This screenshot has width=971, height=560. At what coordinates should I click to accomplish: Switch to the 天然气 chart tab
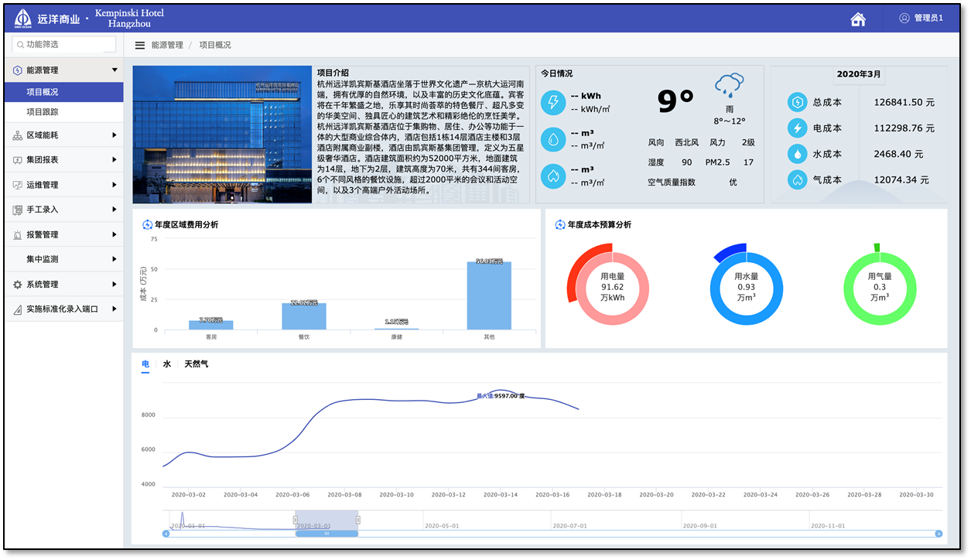[x=196, y=364]
